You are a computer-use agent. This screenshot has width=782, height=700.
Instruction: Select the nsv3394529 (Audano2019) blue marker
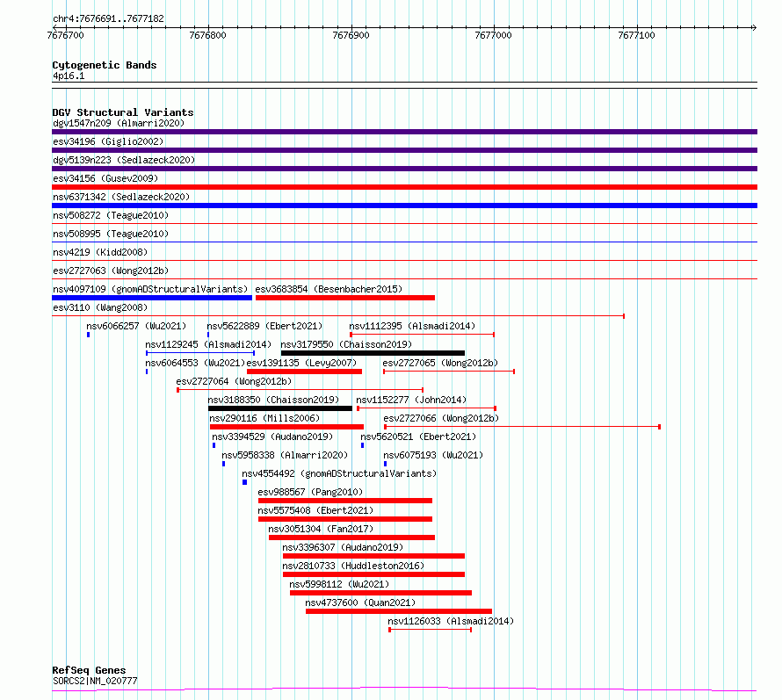pyautogui.click(x=214, y=445)
